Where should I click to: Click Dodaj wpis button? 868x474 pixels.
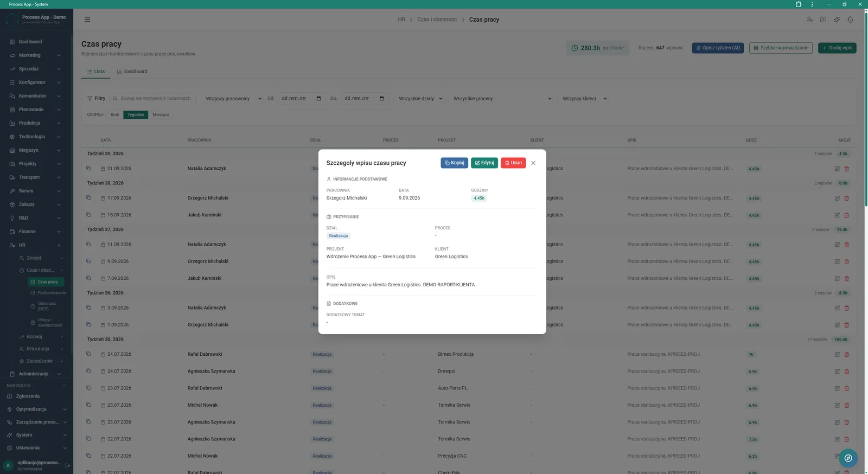[837, 48]
